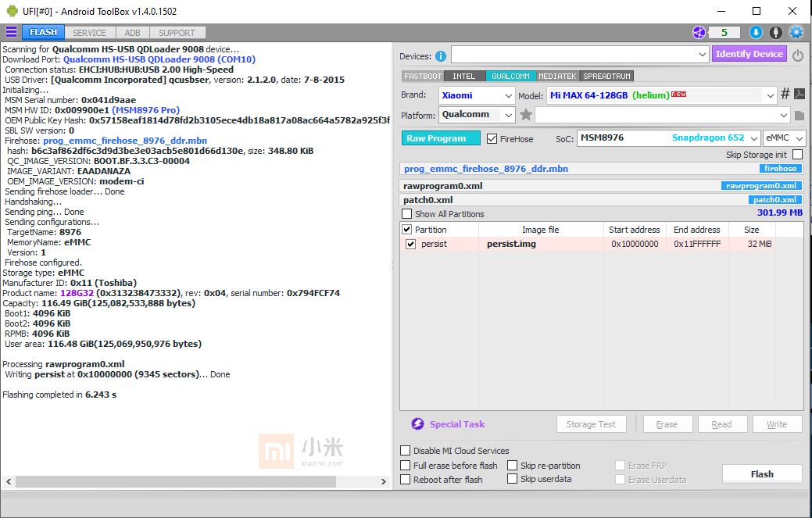Check Full erase before flash
Screen dimensions: 812x518
coord(406,465)
